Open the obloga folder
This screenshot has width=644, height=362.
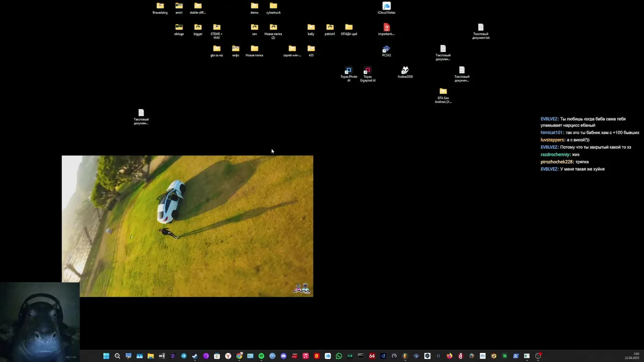click(x=179, y=29)
